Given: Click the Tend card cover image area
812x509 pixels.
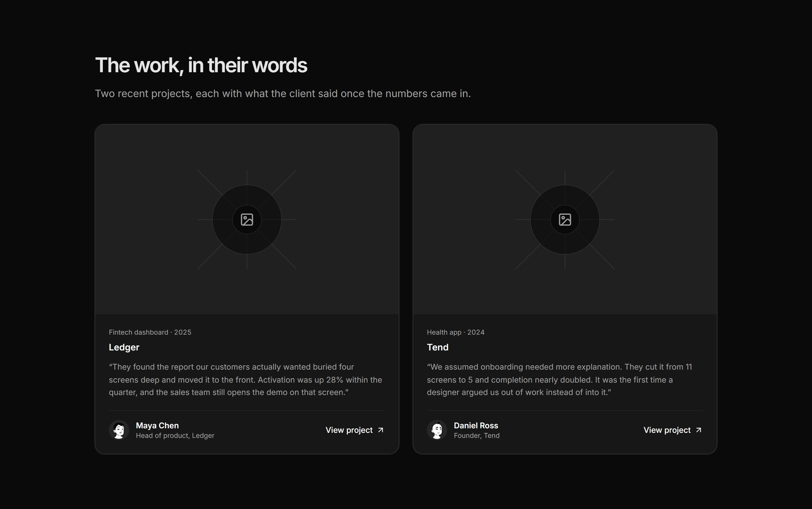Looking at the screenshot, I should pos(565,220).
